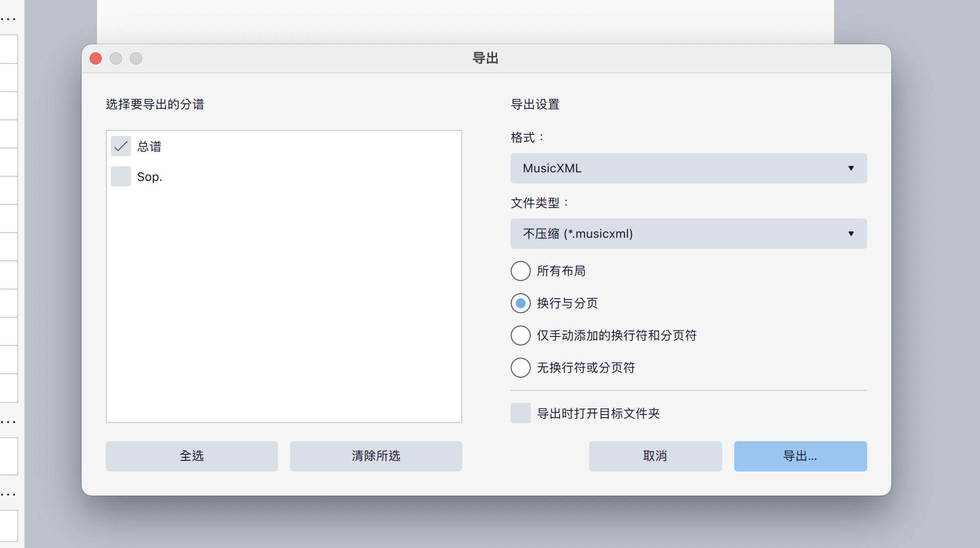
Task: Click the 总谱 list item label
Action: tap(150, 147)
